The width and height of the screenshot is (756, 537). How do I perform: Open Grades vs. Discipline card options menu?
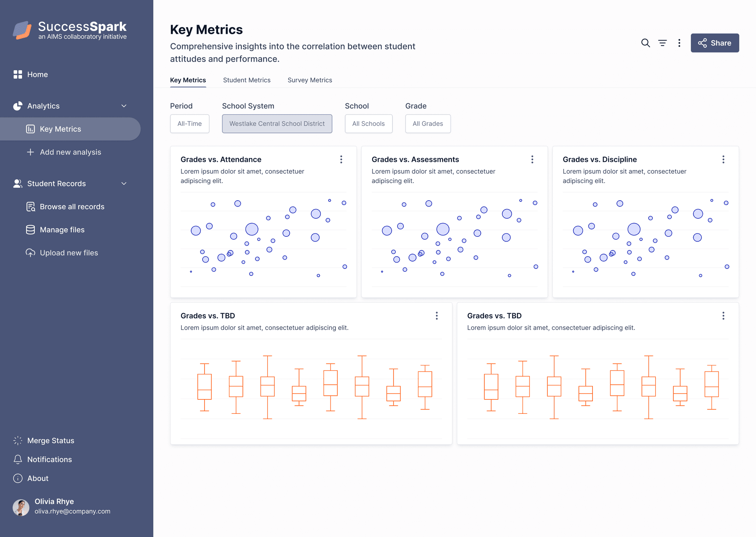coord(723,159)
